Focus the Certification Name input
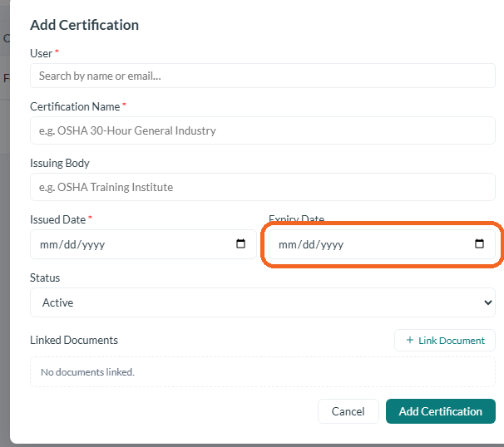 click(x=263, y=130)
